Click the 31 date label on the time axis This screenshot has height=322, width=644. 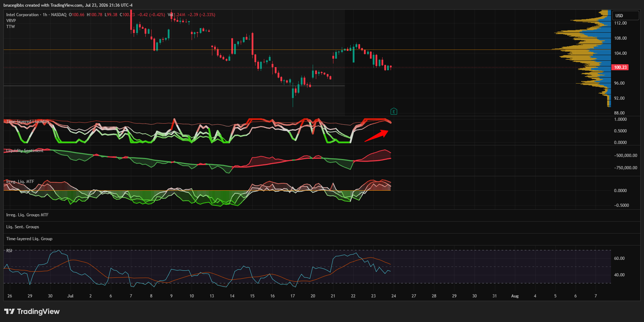[x=495, y=296]
